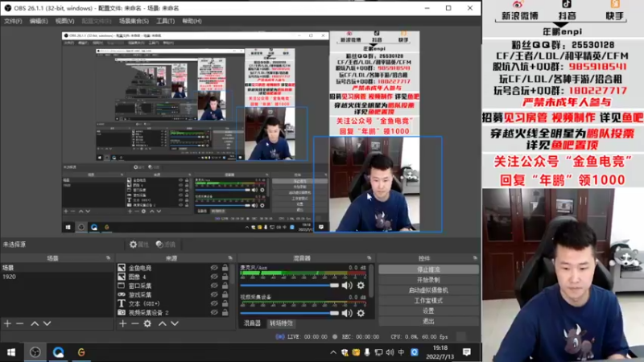This screenshot has height=362, width=644.
Task: Click the 麦克风/Aux volume slider
Action: click(x=290, y=286)
